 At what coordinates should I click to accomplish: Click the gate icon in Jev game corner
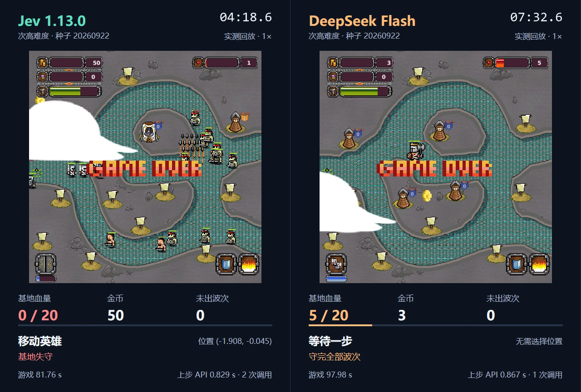tap(45, 264)
